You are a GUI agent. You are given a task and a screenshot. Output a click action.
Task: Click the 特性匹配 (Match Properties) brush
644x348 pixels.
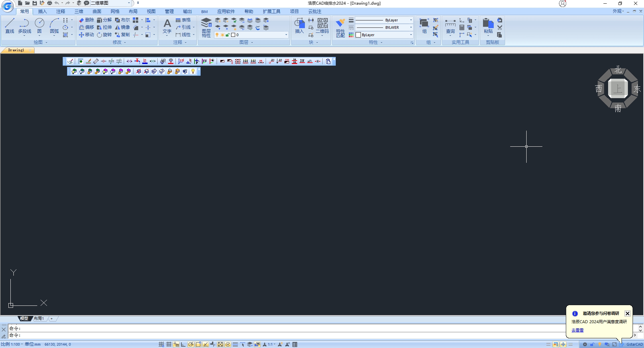click(x=340, y=27)
